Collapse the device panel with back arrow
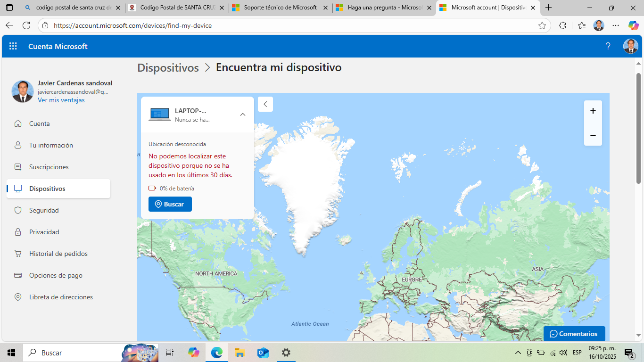 point(265,104)
